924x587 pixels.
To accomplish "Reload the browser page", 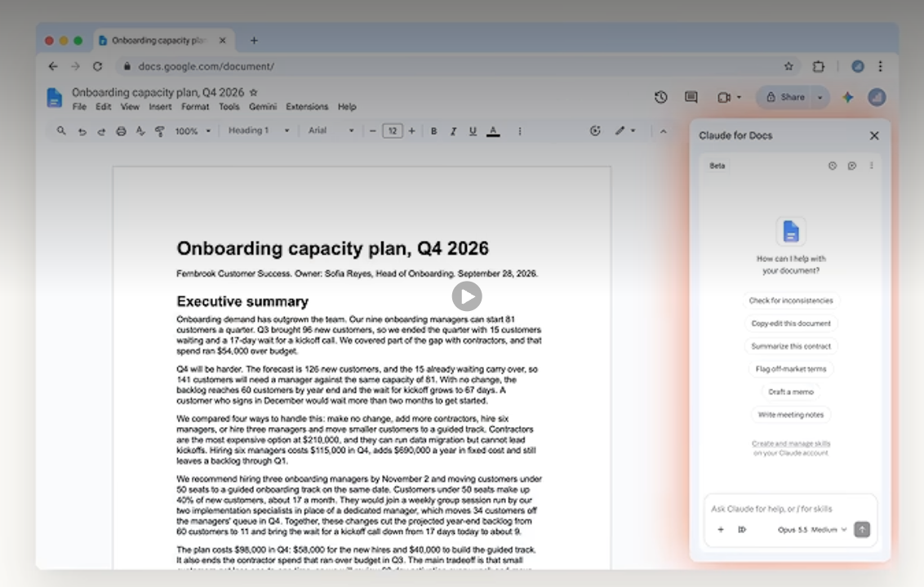I will coord(98,67).
